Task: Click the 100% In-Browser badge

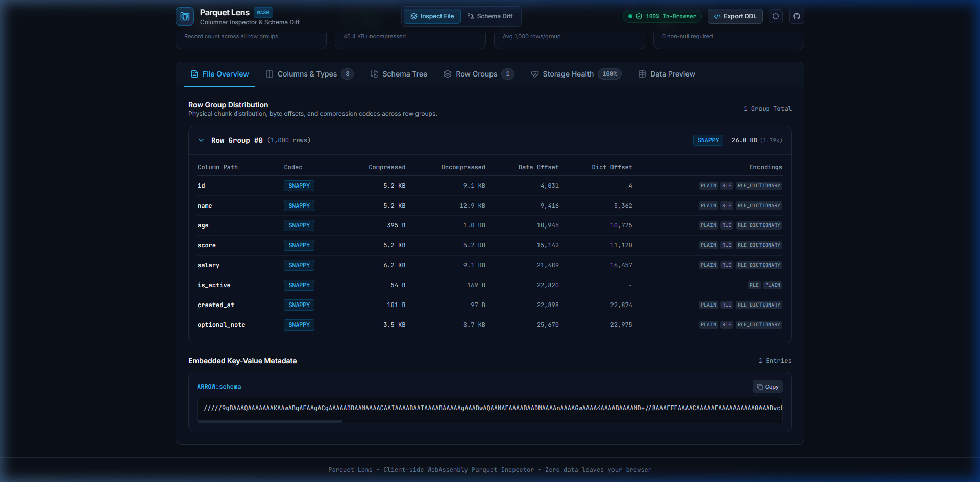Action: coord(662,16)
